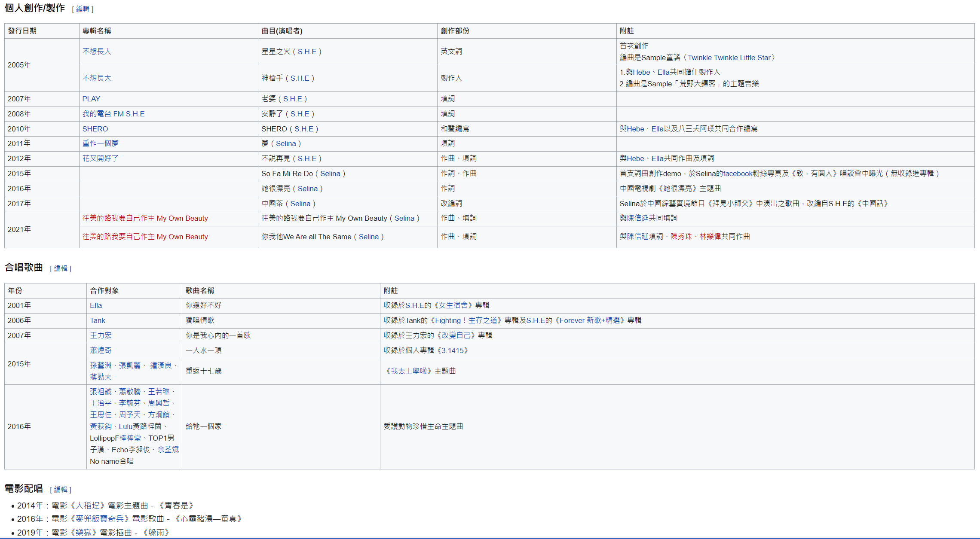980x539 pixels.
Task: Open the Fighting！生存之道 album link
Action: (x=466, y=320)
